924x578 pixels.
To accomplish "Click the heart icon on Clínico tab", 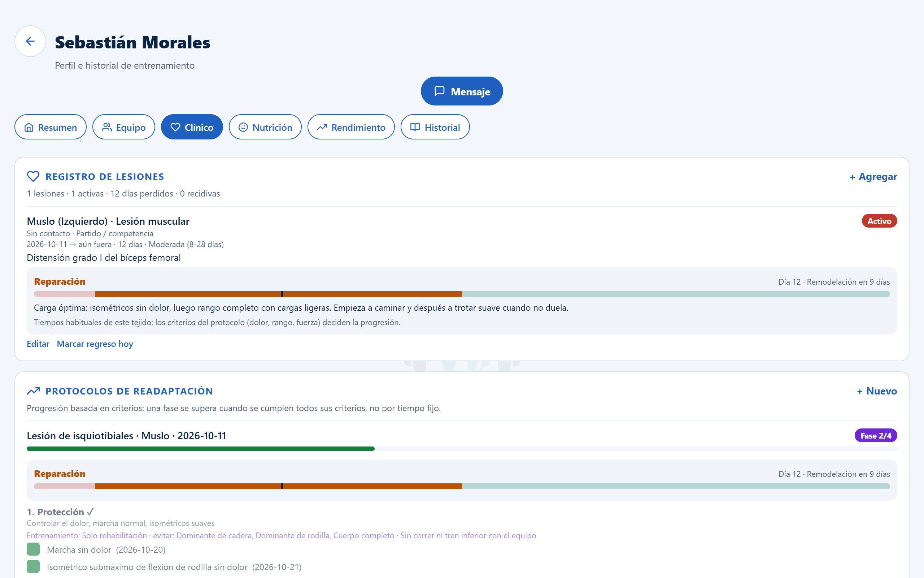I will [175, 127].
